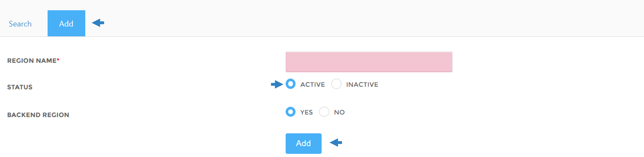This screenshot has height=157, width=644.
Task: Click the NO label text
Action: (x=339, y=112)
